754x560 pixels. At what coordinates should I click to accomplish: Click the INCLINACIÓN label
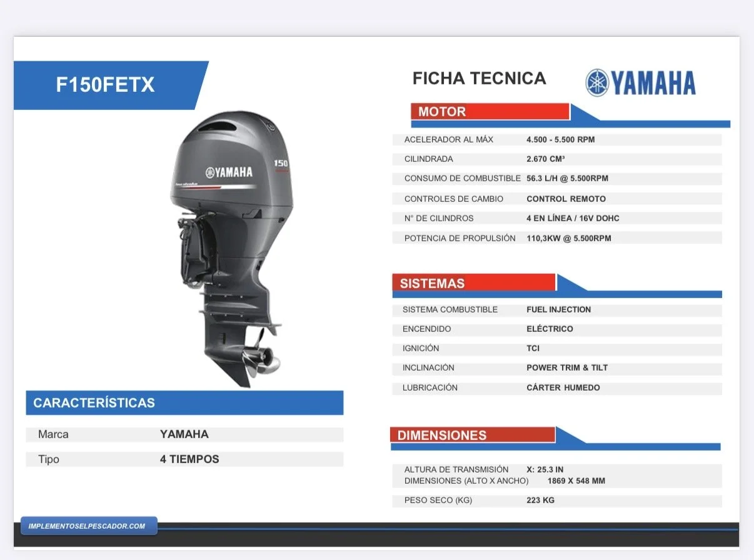pos(428,367)
